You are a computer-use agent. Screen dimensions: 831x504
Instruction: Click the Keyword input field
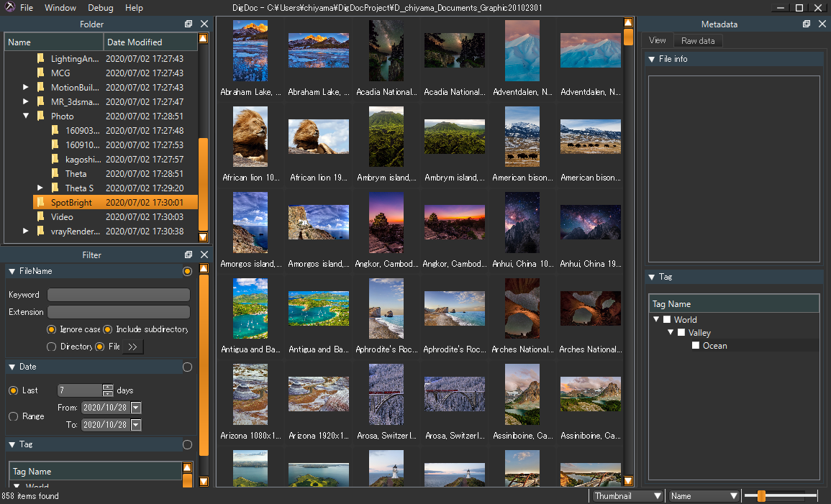coord(119,295)
